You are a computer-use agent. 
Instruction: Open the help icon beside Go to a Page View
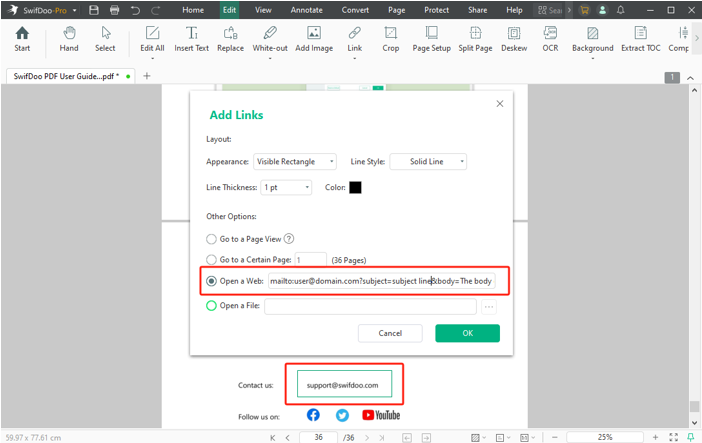pyautogui.click(x=289, y=239)
